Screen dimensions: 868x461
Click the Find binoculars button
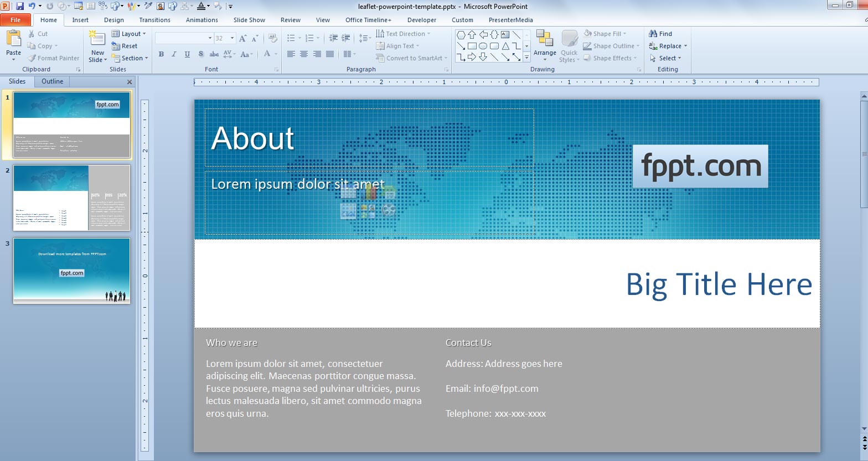click(660, 34)
